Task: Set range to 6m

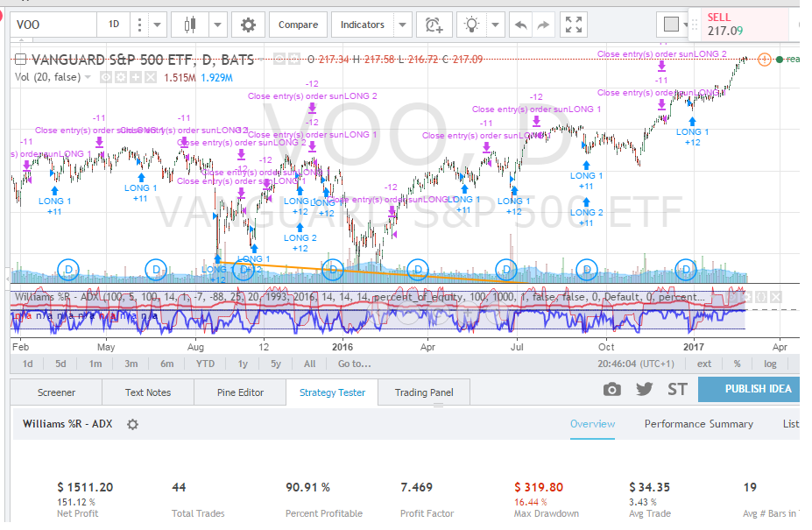Action: coord(166,364)
